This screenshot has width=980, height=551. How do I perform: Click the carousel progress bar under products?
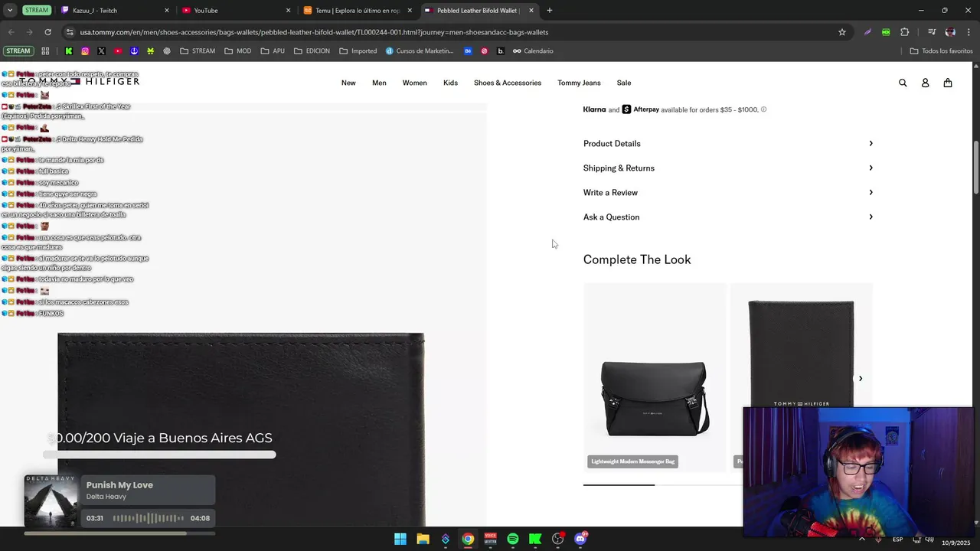(x=662, y=484)
